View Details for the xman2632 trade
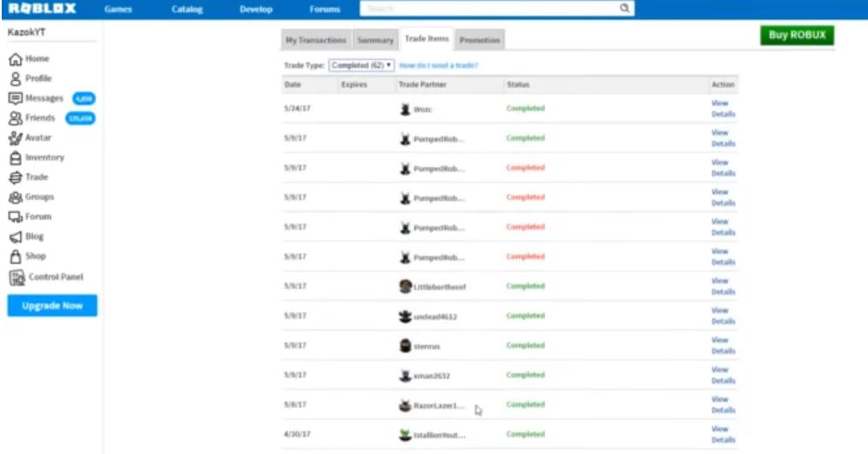This screenshot has width=868, height=454. (723, 375)
